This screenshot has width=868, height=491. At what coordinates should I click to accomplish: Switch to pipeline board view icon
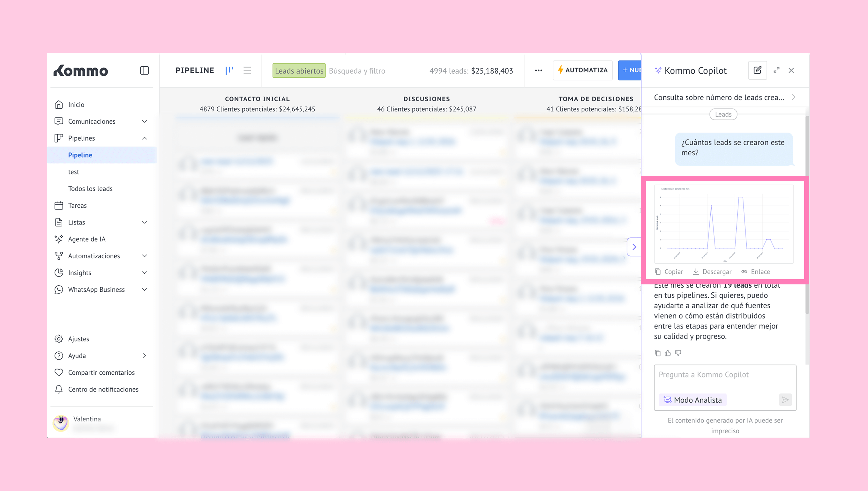point(229,70)
